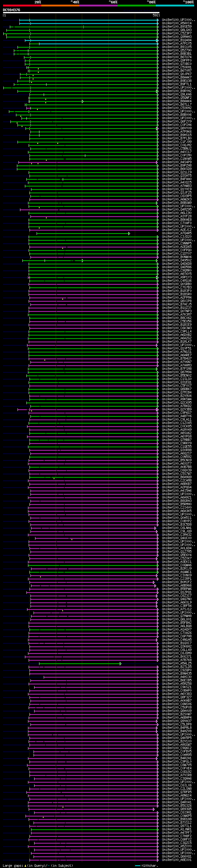
Task: Click the UniRef100_Q6F2Y9 hit label
Action: (177, 121)
